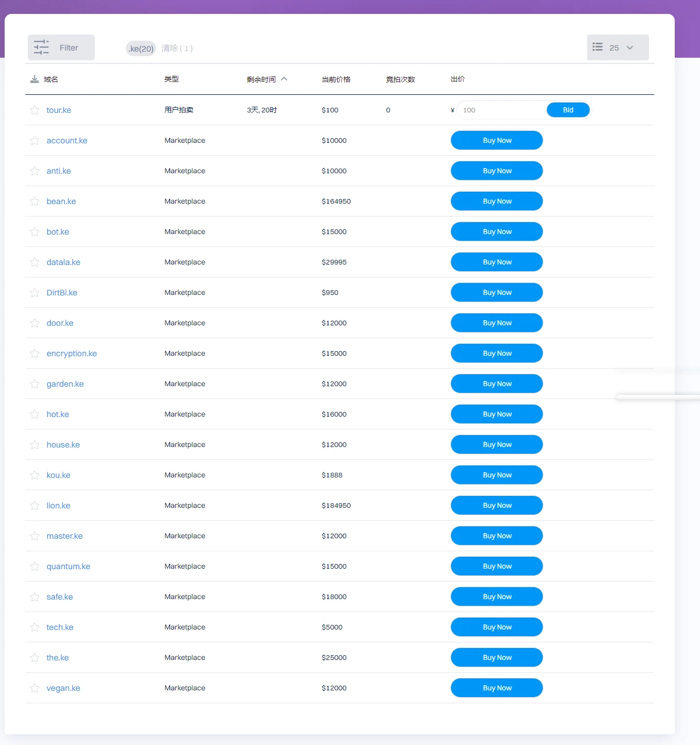Toggle favorite star for bean.ke
The image size is (700, 745).
(x=35, y=201)
